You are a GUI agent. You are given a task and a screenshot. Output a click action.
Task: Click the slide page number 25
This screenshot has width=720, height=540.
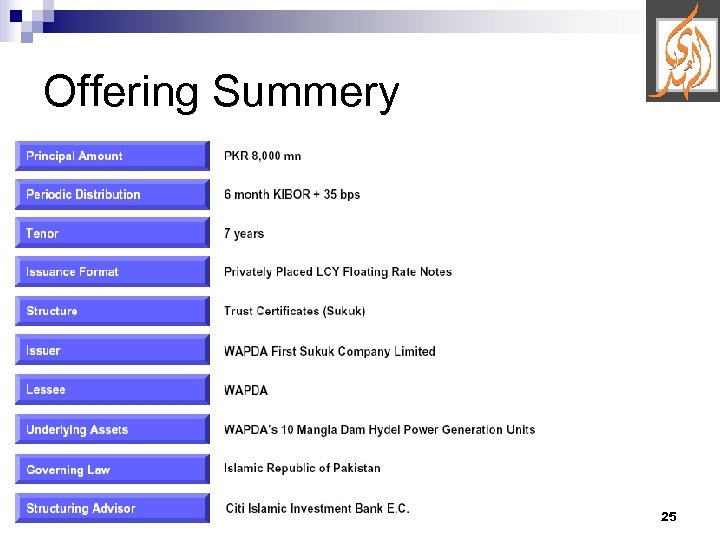tap(669, 517)
